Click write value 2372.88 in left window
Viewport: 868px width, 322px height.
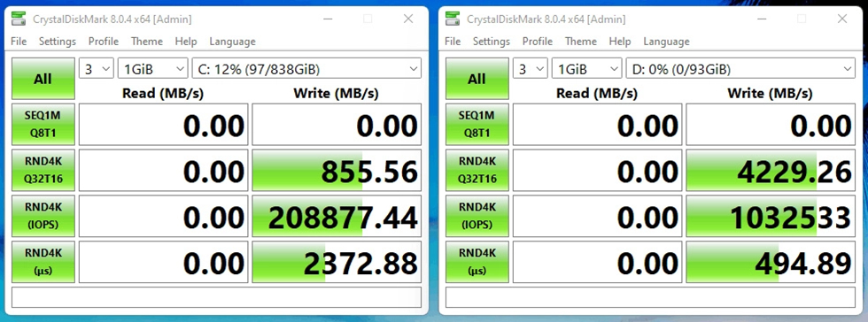[x=337, y=262]
